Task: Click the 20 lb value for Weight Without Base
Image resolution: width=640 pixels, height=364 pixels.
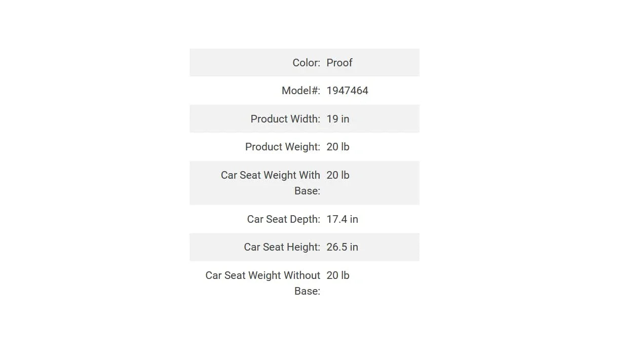Action: click(337, 275)
